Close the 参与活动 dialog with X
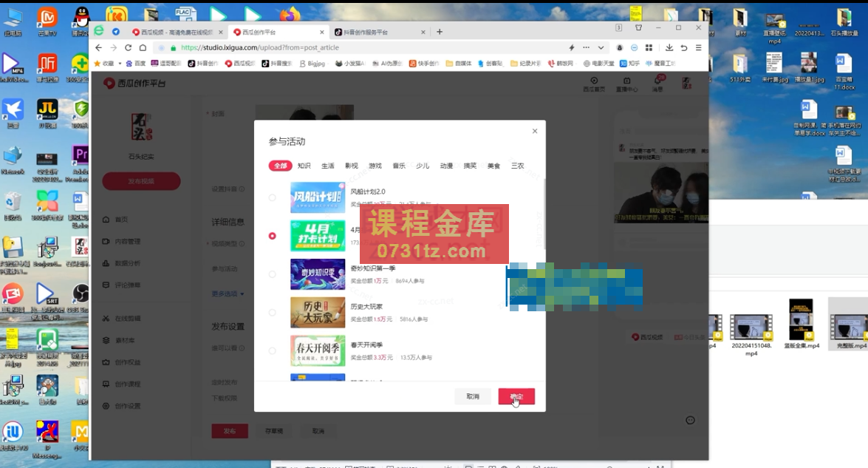The image size is (868, 468). coord(535,132)
